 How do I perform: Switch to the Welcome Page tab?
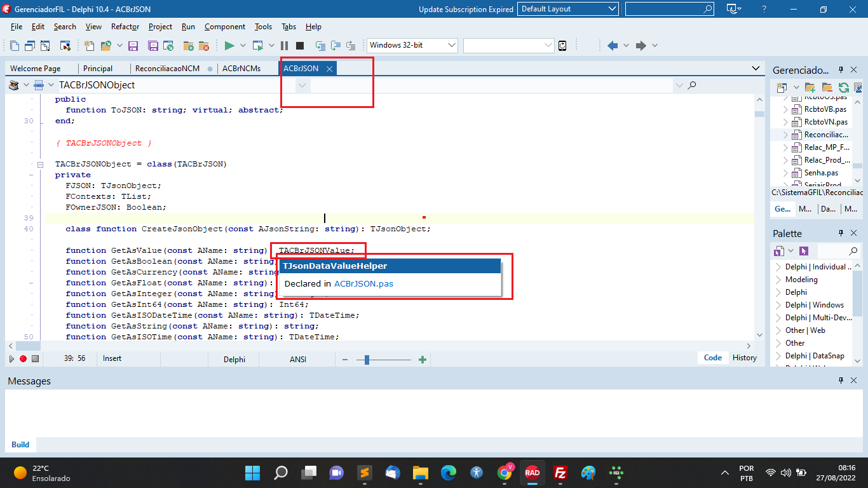[36, 69]
